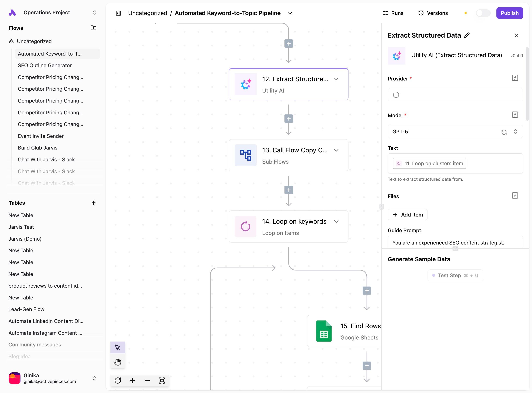Toggle the flow enable switch
The image size is (532, 393).
[483, 13]
